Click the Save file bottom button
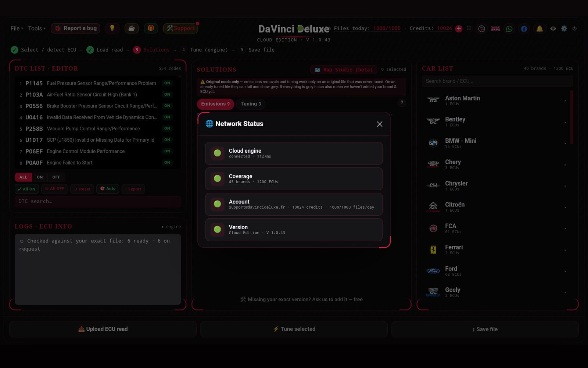 tap(485, 329)
